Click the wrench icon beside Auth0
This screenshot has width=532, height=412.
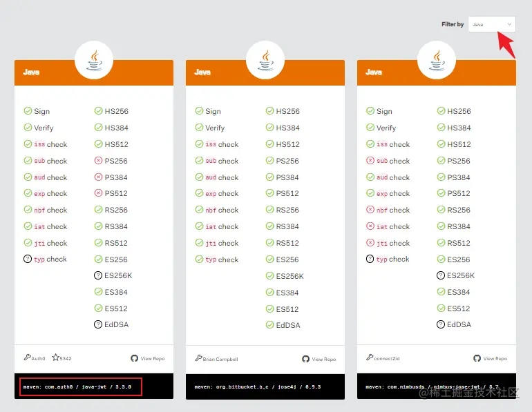(x=27, y=357)
